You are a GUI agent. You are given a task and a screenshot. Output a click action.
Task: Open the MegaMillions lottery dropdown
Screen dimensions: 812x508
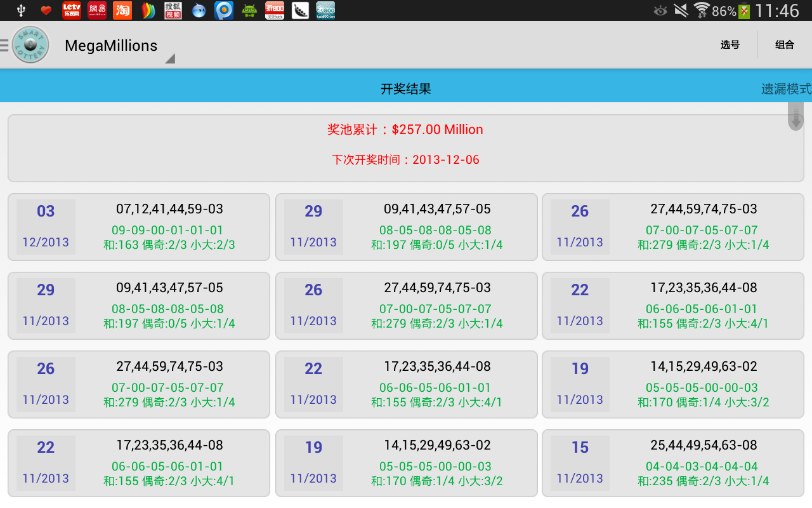[x=111, y=46]
